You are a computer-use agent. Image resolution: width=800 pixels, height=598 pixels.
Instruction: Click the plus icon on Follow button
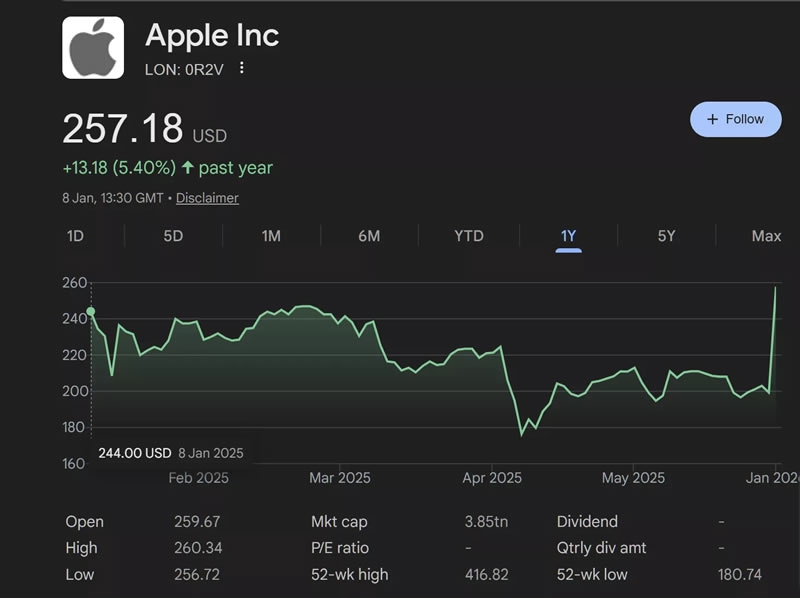712,118
